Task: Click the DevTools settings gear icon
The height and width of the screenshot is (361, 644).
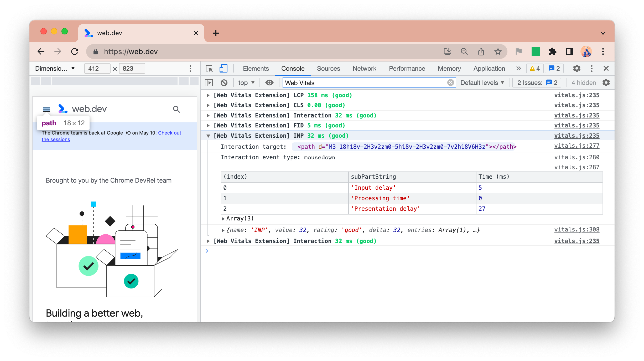Action: point(577,68)
